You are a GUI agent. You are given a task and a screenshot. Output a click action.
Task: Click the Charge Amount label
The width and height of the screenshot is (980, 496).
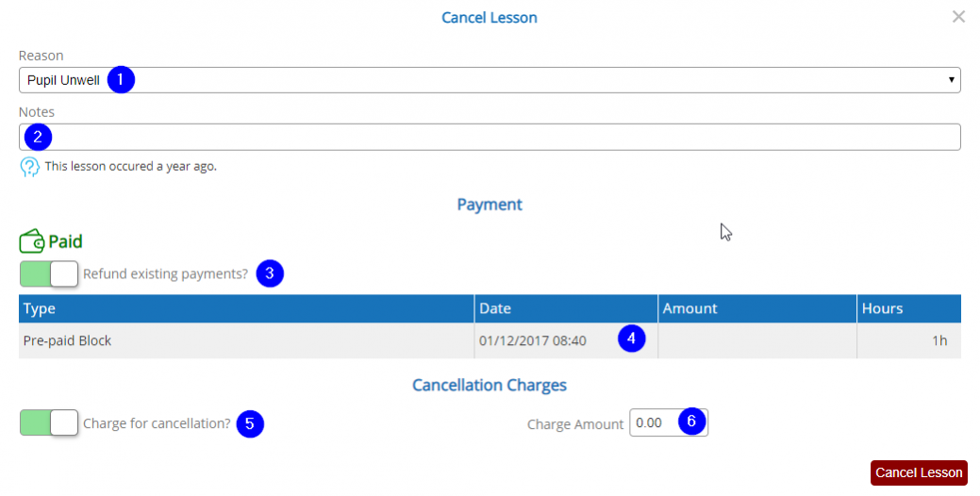point(575,424)
